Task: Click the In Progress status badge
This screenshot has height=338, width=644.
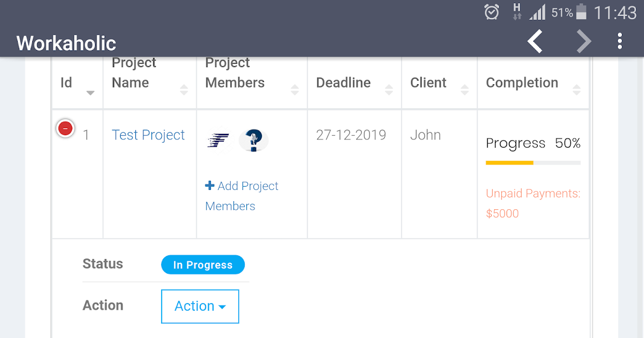Action: pyautogui.click(x=203, y=265)
